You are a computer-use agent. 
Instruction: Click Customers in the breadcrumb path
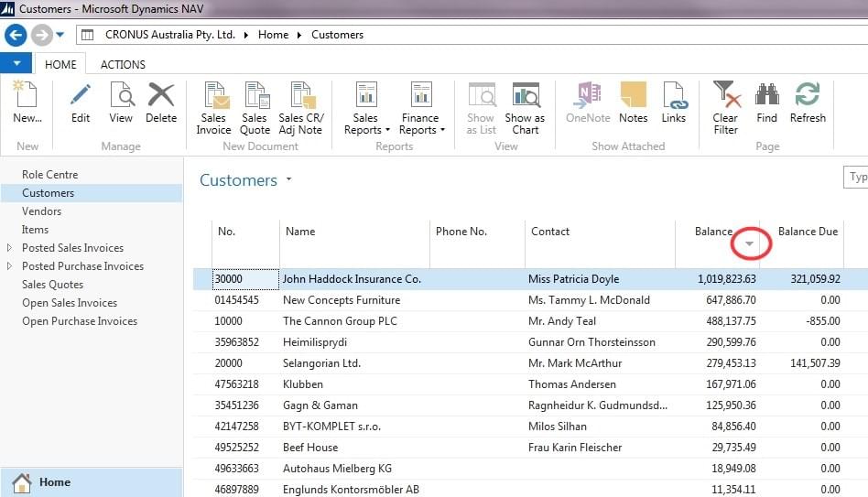click(x=337, y=35)
